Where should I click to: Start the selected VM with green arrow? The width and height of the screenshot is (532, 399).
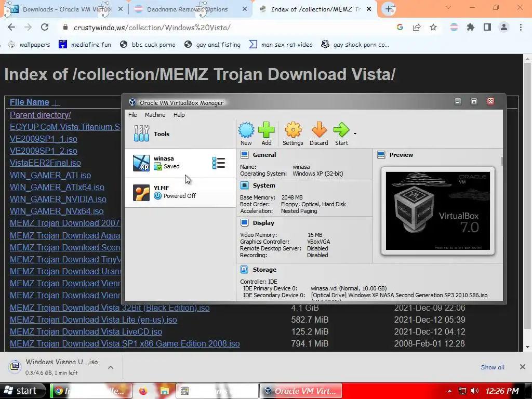(x=341, y=134)
